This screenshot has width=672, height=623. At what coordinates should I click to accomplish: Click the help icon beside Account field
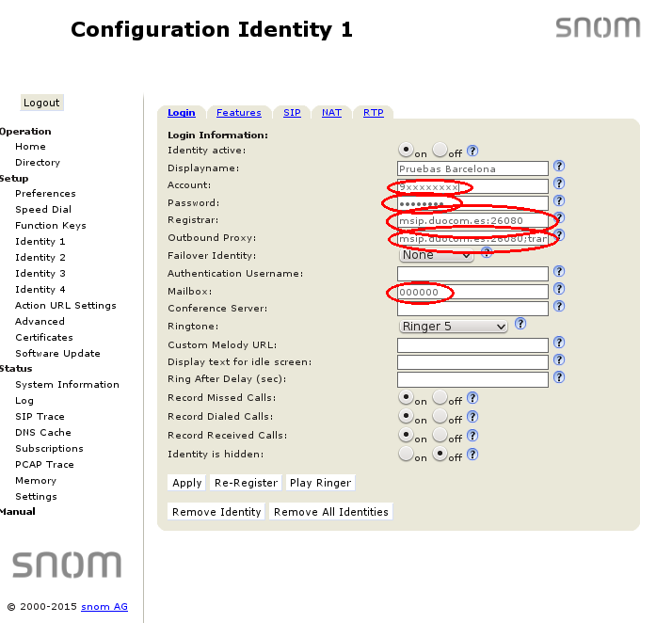(559, 184)
